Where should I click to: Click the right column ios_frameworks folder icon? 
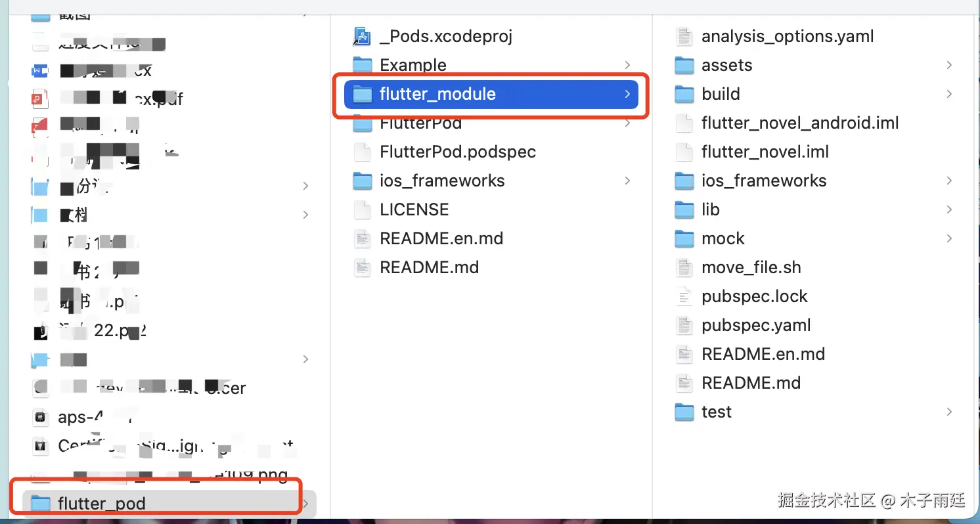(x=684, y=181)
